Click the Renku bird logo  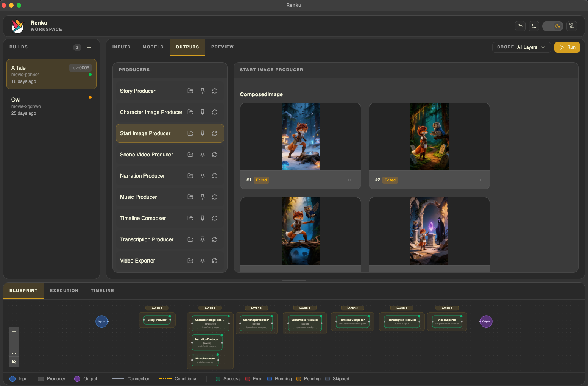coord(17,26)
